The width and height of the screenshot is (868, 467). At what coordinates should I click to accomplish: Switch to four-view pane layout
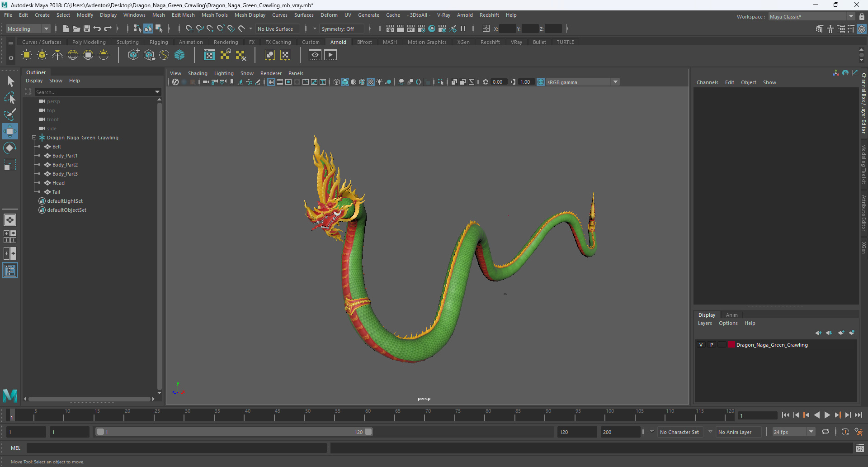[10, 237]
